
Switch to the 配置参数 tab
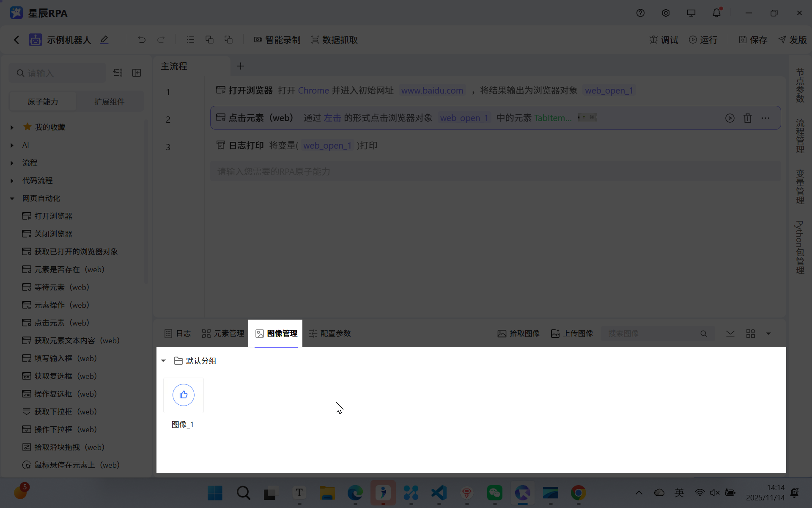click(330, 333)
